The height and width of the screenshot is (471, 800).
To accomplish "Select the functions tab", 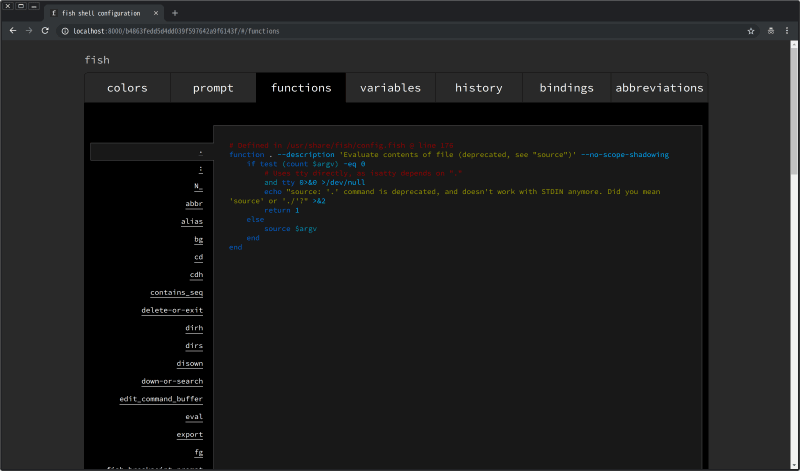I will pyautogui.click(x=301, y=88).
